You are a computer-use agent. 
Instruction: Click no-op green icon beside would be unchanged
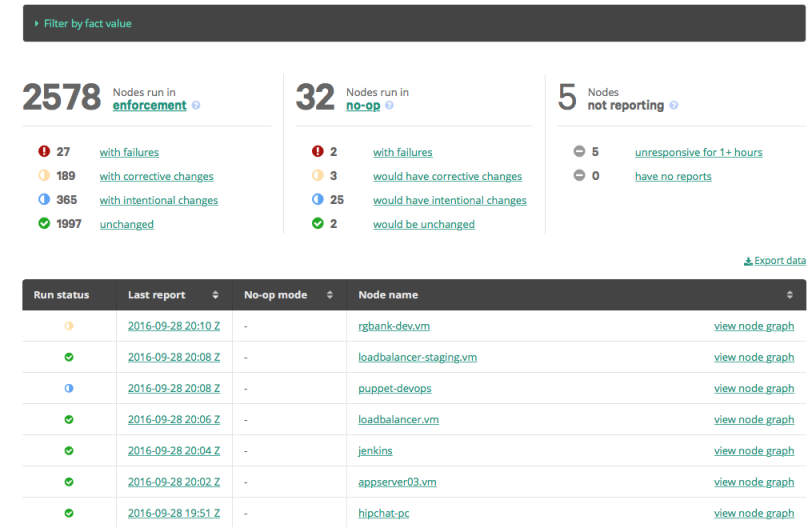(x=317, y=223)
